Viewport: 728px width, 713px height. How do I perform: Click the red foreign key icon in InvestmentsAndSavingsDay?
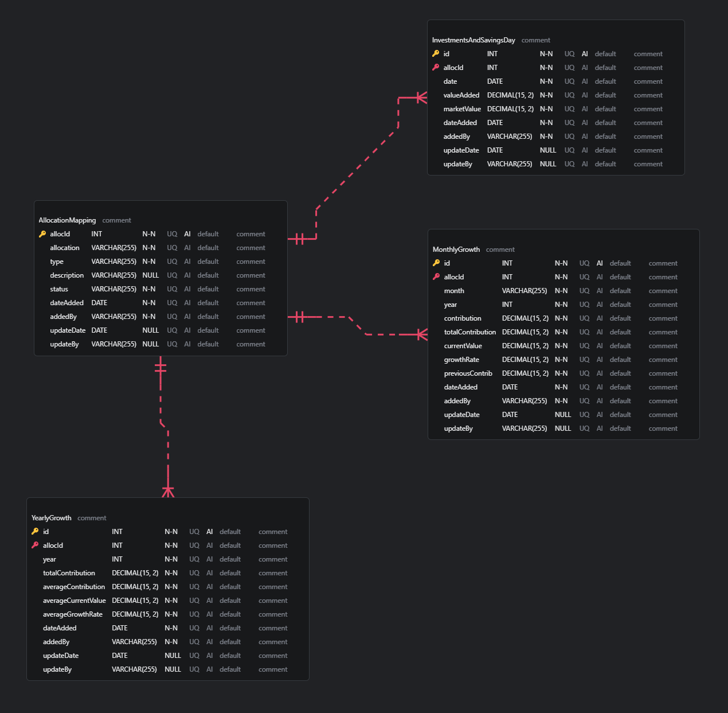point(436,68)
